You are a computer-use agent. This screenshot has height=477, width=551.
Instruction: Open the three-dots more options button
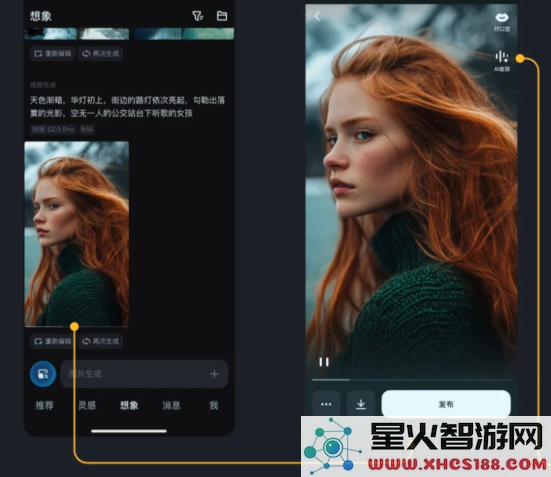click(x=326, y=404)
